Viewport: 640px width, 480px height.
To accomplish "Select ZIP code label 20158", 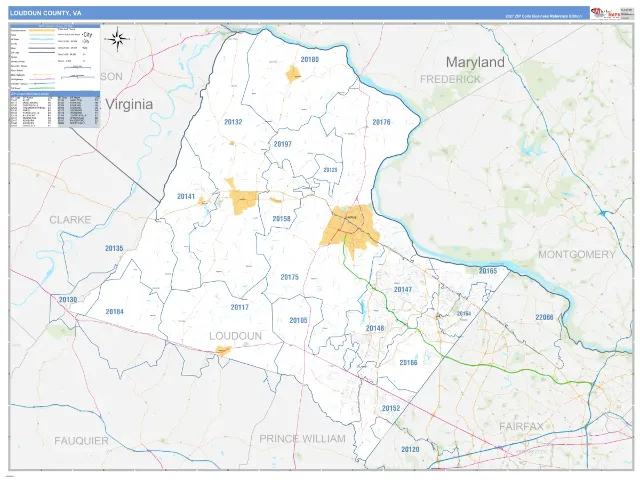I will click(x=281, y=219).
